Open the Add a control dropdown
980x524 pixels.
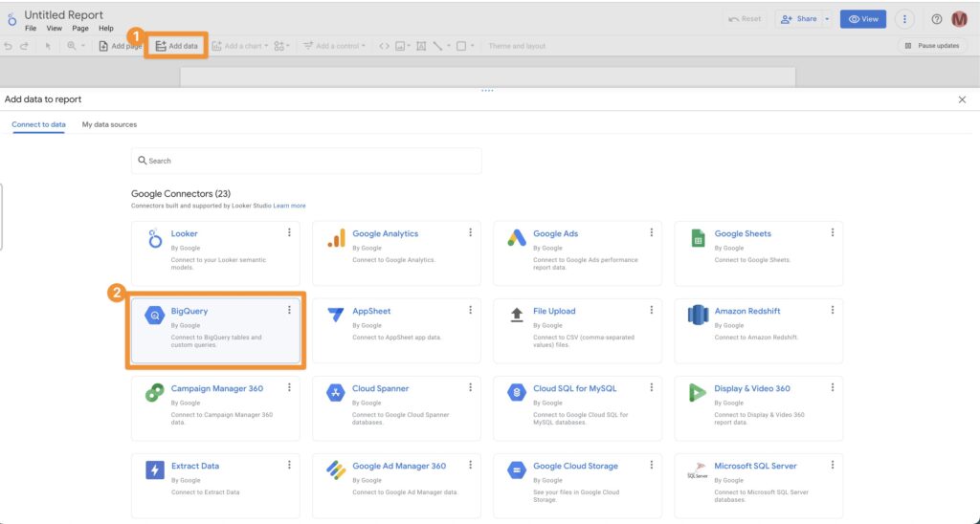click(x=334, y=46)
